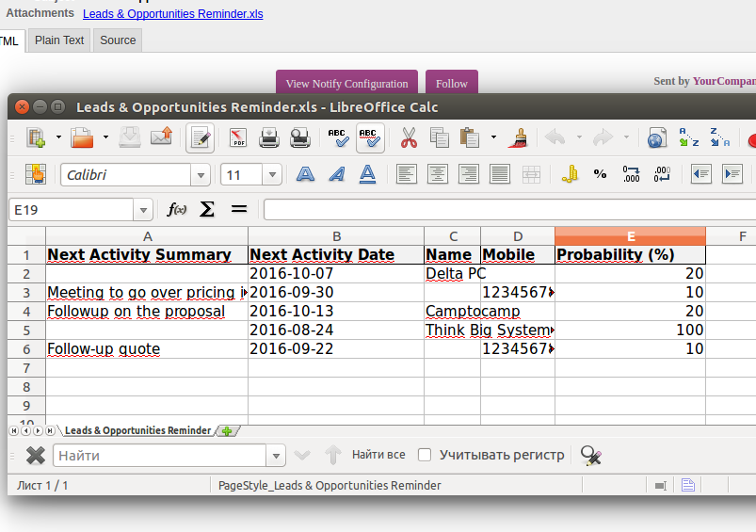Image resolution: width=756 pixels, height=532 pixels.
Task: Click the Undo arrow icon
Action: 555,137
